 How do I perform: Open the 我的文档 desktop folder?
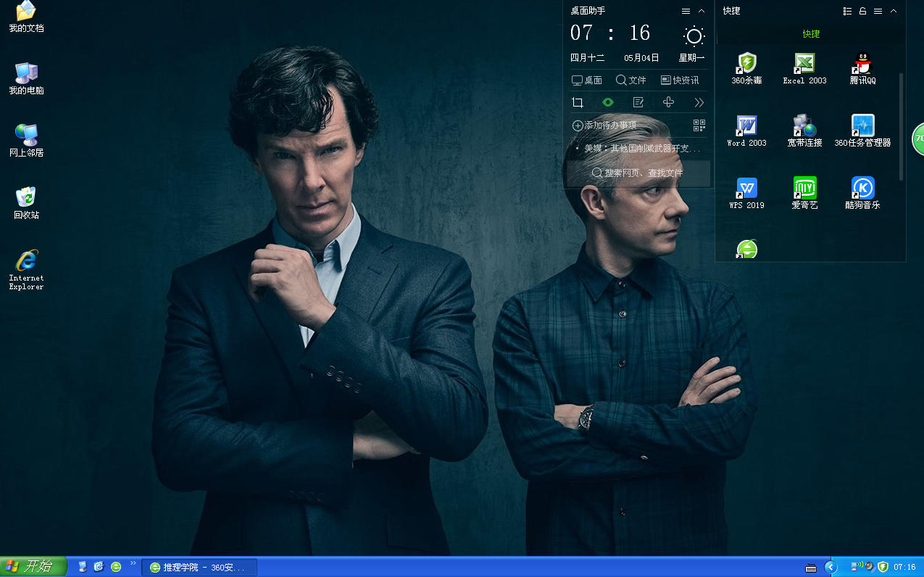tap(26, 16)
